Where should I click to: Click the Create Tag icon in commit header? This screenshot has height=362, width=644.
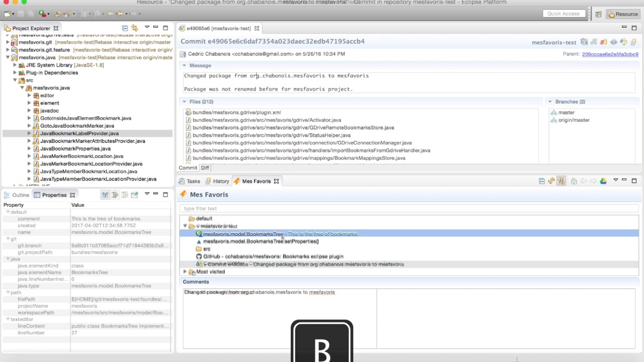(x=584, y=42)
